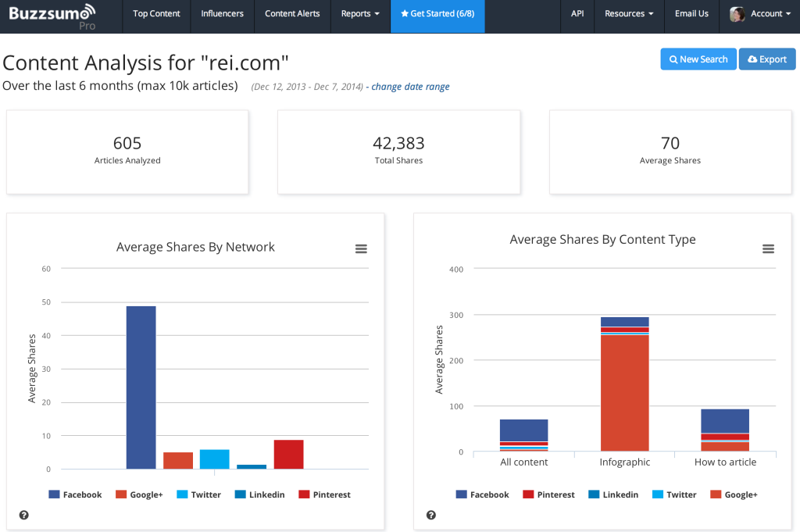
Task: Click the star icon on Get Started
Action: pyautogui.click(x=405, y=13)
